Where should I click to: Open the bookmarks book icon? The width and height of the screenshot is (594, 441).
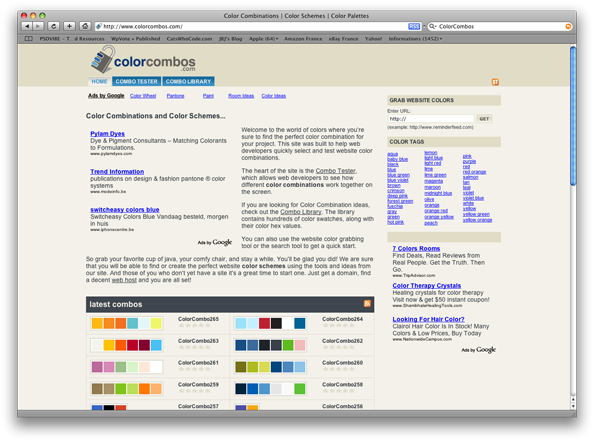[28, 39]
